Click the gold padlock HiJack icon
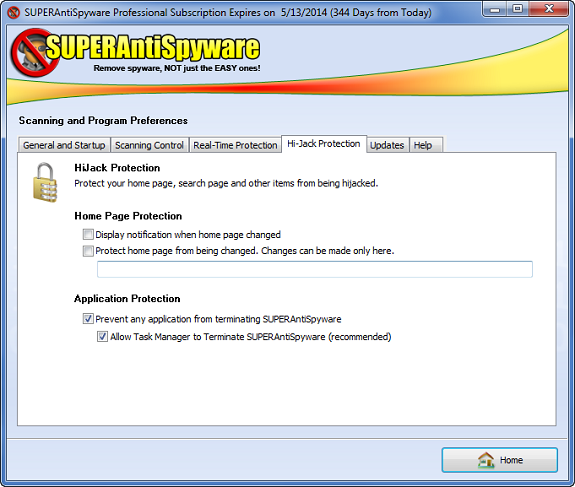 point(45,182)
